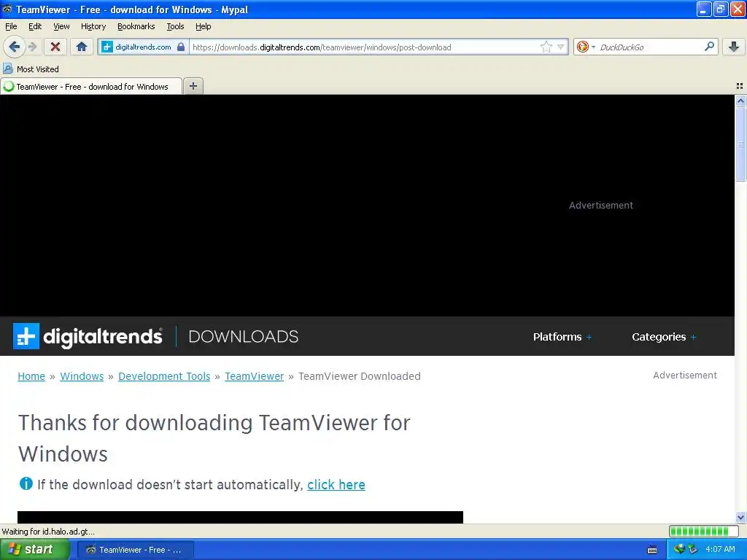Image resolution: width=747 pixels, height=560 pixels.
Task: Click the Most Visited bookmark label
Action: (x=38, y=69)
